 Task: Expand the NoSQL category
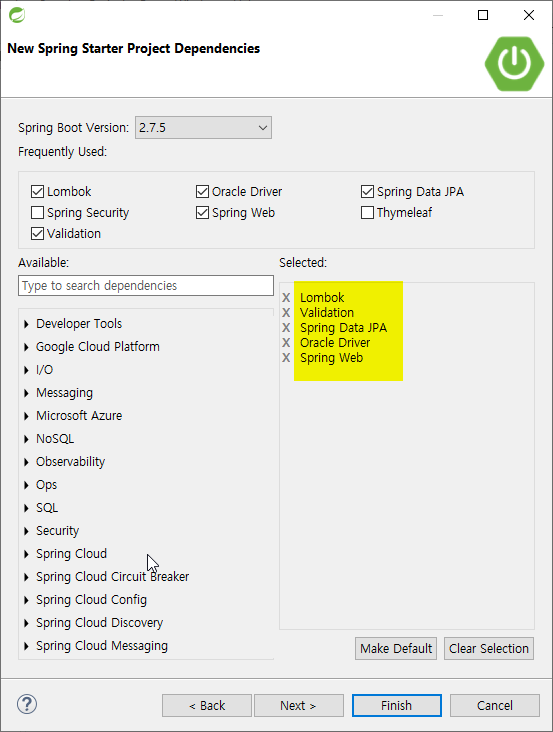[x=27, y=439]
